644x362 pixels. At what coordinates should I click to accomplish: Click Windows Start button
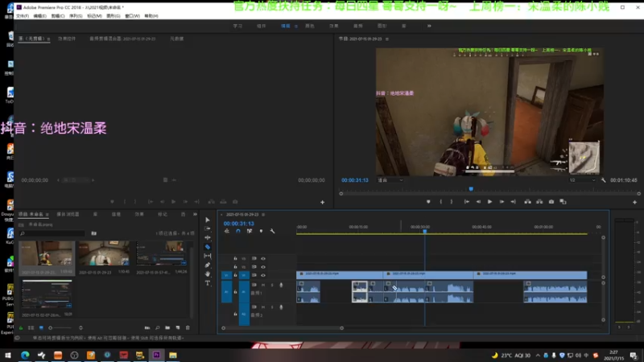(x=8, y=355)
